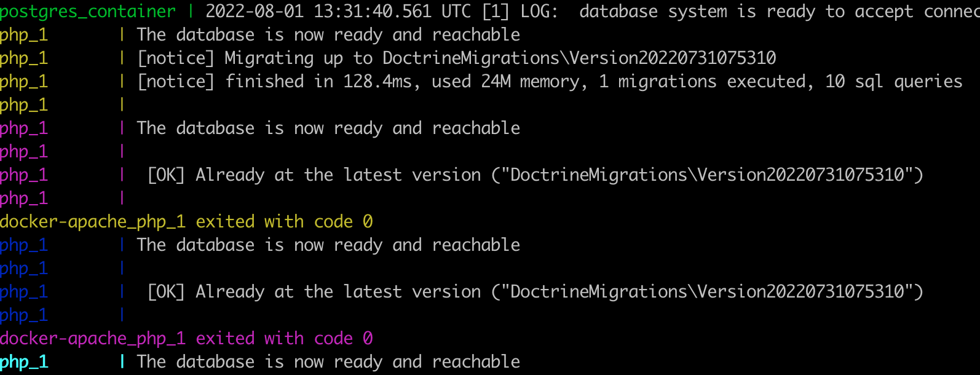Click "[OK]" on the blue php_1 line
980x375 pixels.
(x=166, y=292)
